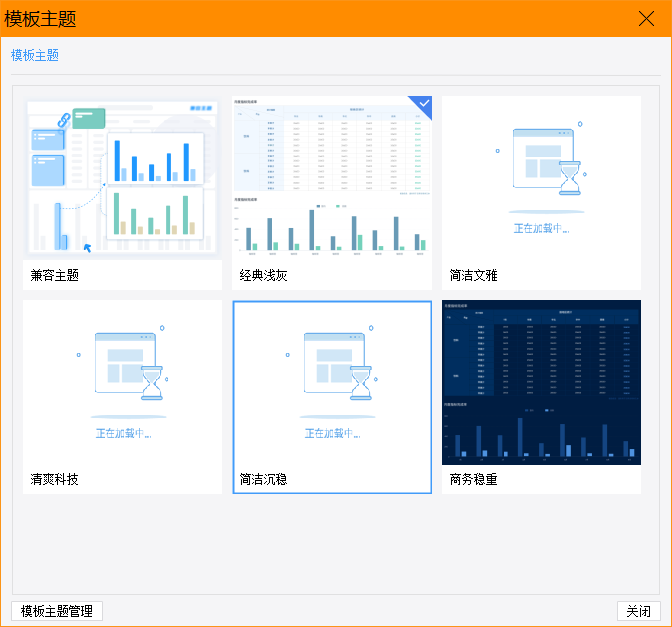Click the 简洁沉稳 label text
Image resolution: width=672 pixels, height=627 pixels.
tap(263, 479)
